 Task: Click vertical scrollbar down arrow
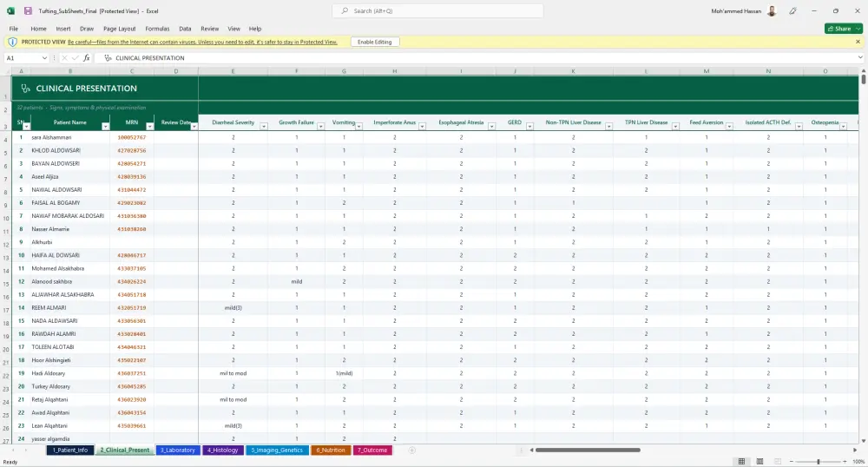[863, 441]
